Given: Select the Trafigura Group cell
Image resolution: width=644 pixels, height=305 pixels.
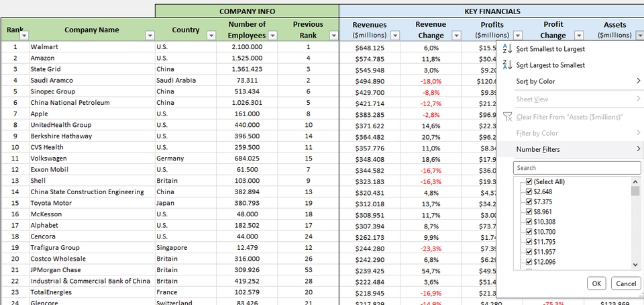Looking at the screenshot, I should tap(92, 247).
